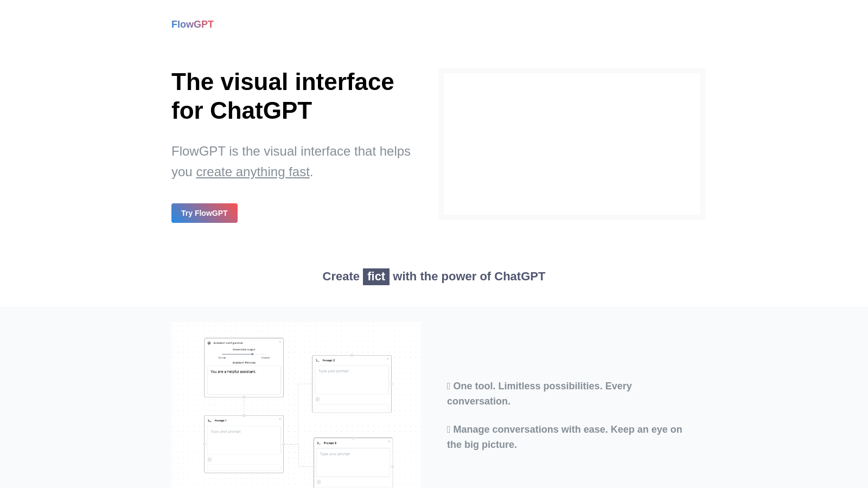
Task: Close the Prompt 1 node
Action: pyautogui.click(x=280, y=419)
